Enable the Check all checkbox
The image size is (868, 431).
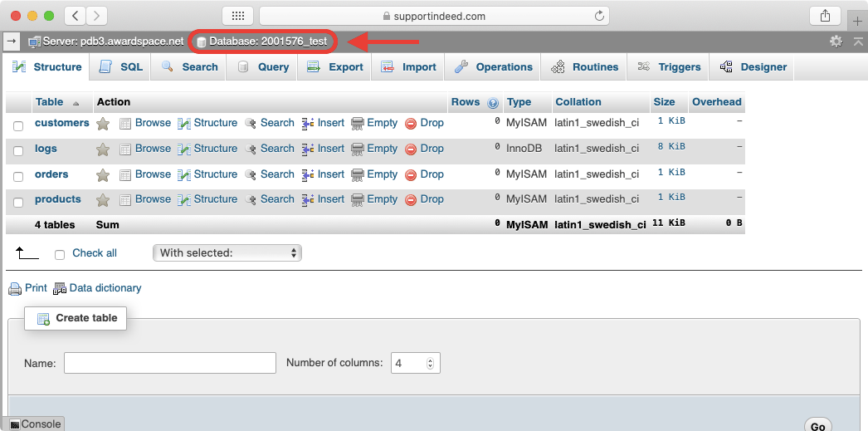point(60,254)
